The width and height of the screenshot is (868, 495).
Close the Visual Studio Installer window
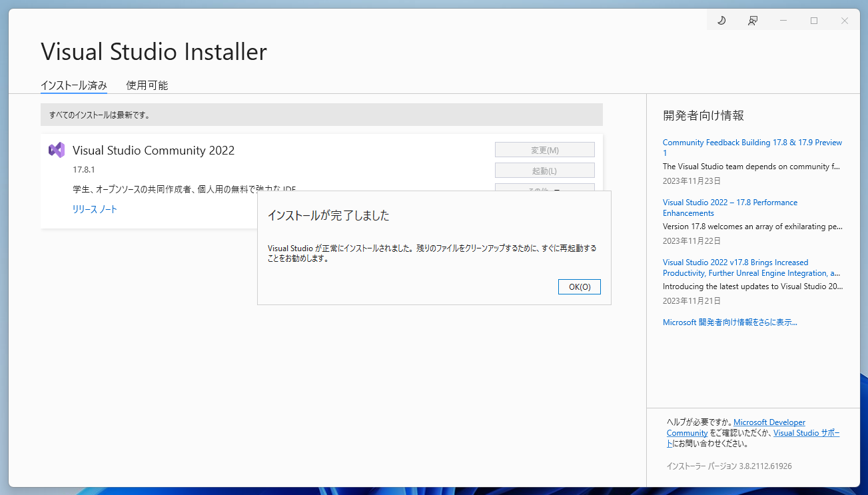pos(844,21)
